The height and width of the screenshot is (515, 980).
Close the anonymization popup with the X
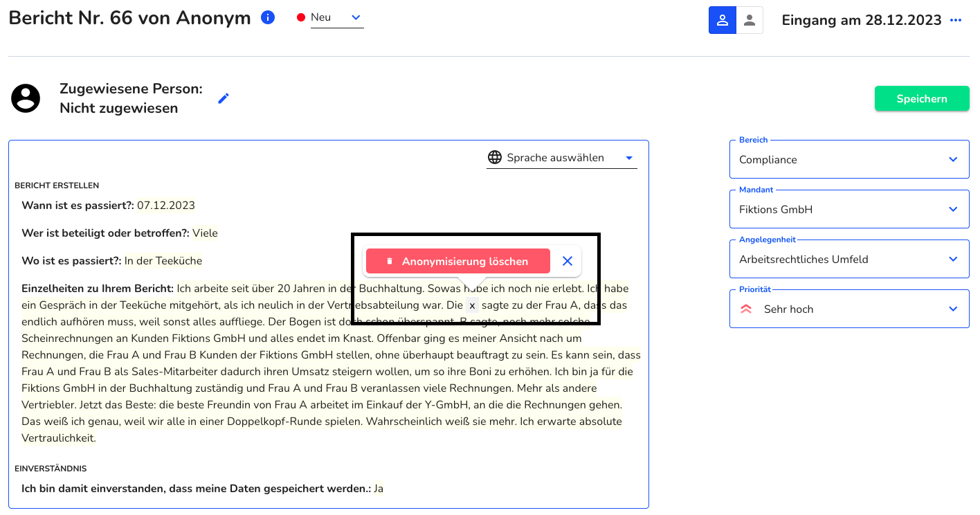[x=568, y=261]
